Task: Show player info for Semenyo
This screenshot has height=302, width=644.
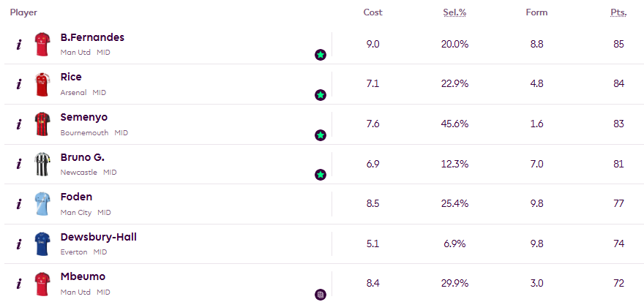Action: [19, 124]
